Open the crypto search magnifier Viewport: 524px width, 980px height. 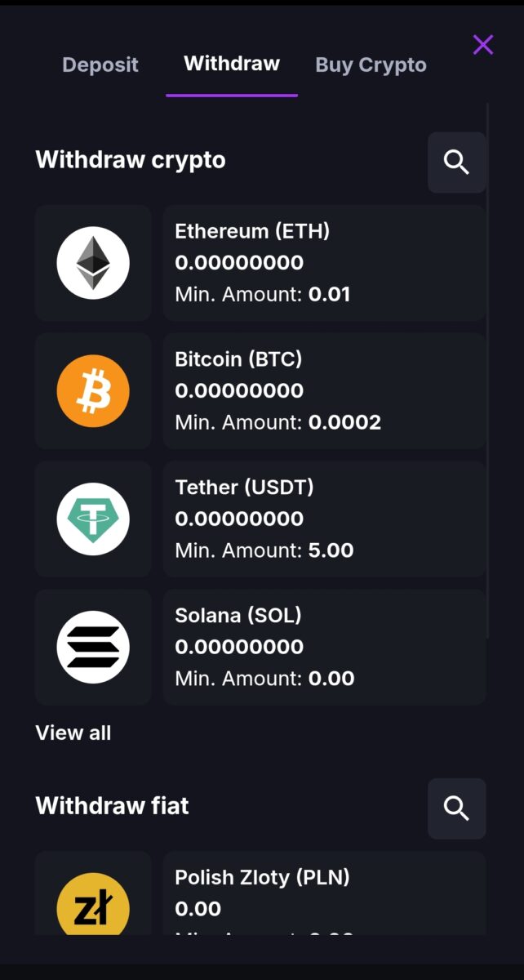[x=457, y=162]
